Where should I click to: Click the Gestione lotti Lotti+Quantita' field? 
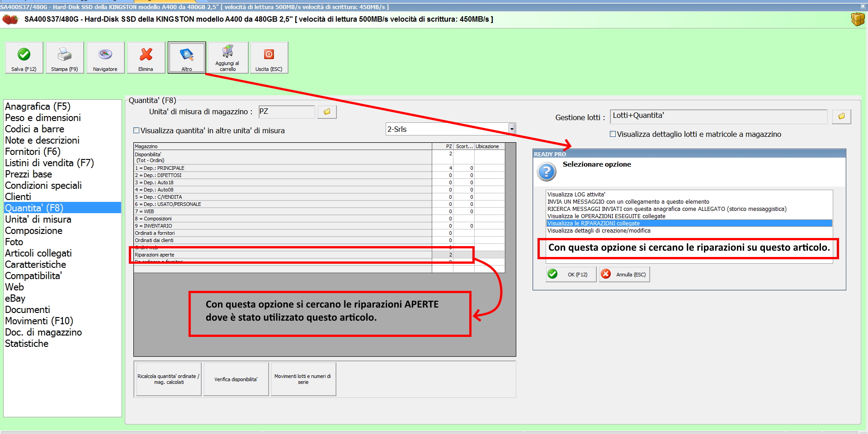[718, 117]
